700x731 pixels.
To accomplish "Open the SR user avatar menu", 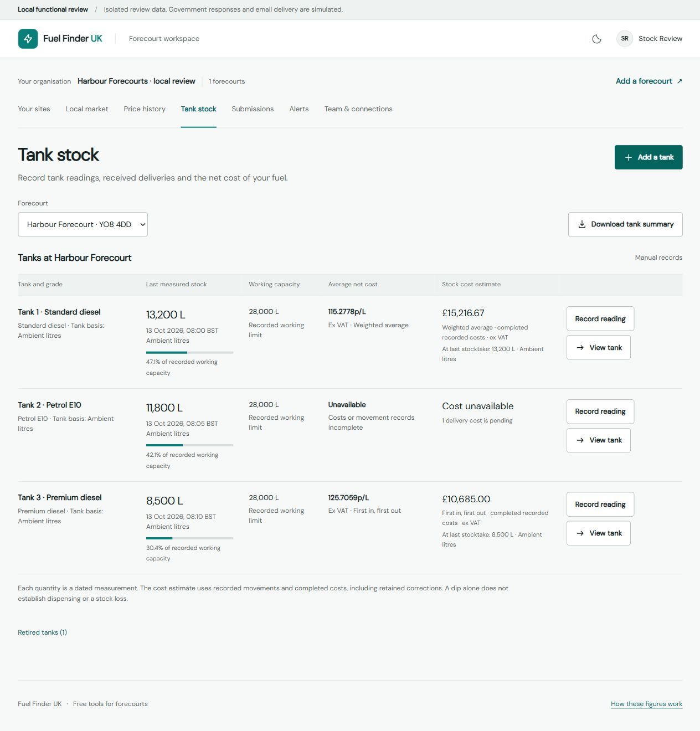I will click(x=625, y=39).
